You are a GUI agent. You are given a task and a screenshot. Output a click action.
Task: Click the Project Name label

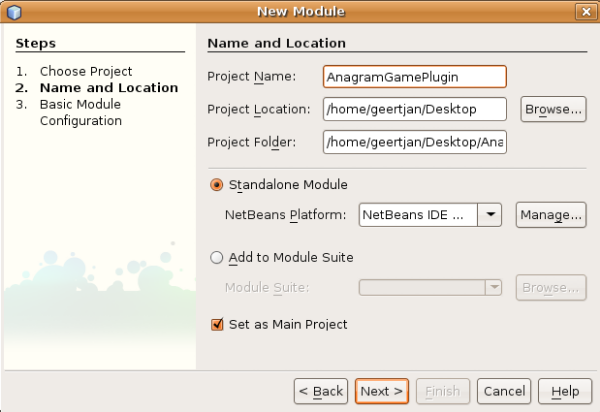[x=252, y=77]
